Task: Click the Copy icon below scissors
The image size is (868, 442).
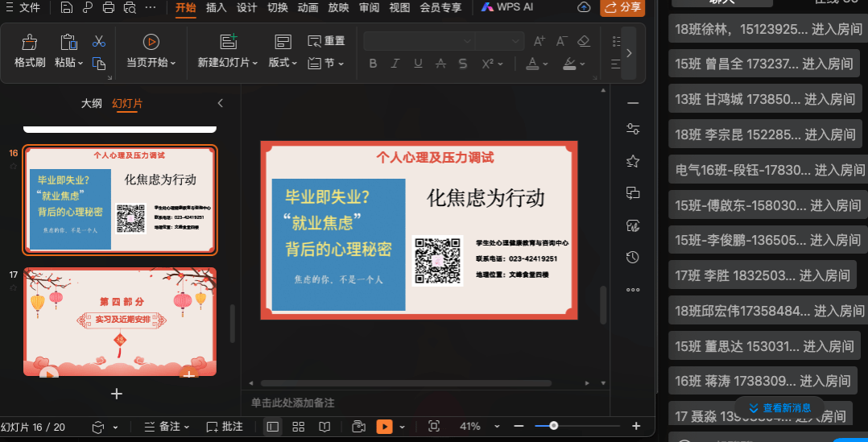Action: (99, 64)
